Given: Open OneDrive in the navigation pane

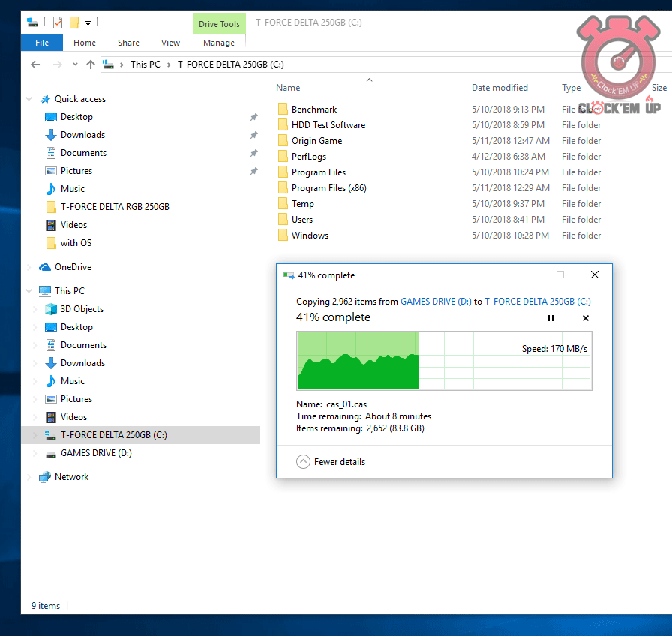Looking at the screenshot, I should [73, 267].
